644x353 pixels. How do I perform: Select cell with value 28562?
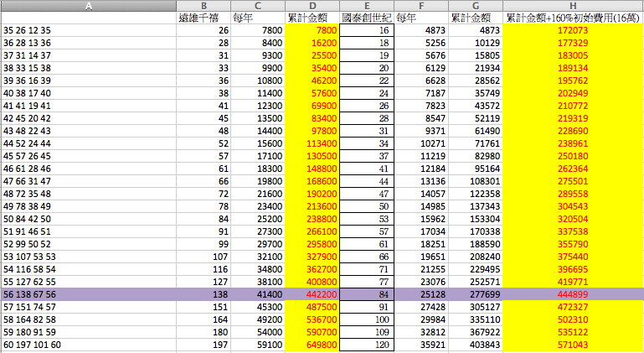point(476,80)
